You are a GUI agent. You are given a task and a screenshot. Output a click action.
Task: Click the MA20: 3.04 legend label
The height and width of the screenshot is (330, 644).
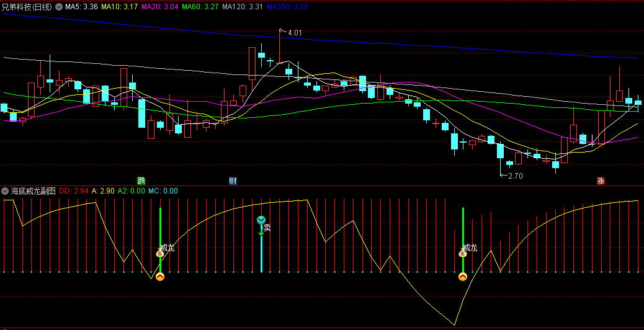[160, 7]
